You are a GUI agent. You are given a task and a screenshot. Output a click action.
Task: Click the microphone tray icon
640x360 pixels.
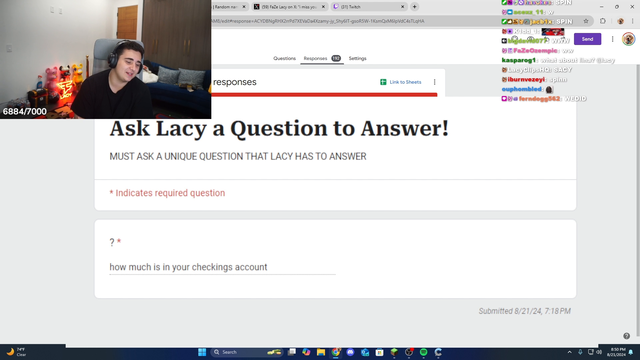pos(580,352)
